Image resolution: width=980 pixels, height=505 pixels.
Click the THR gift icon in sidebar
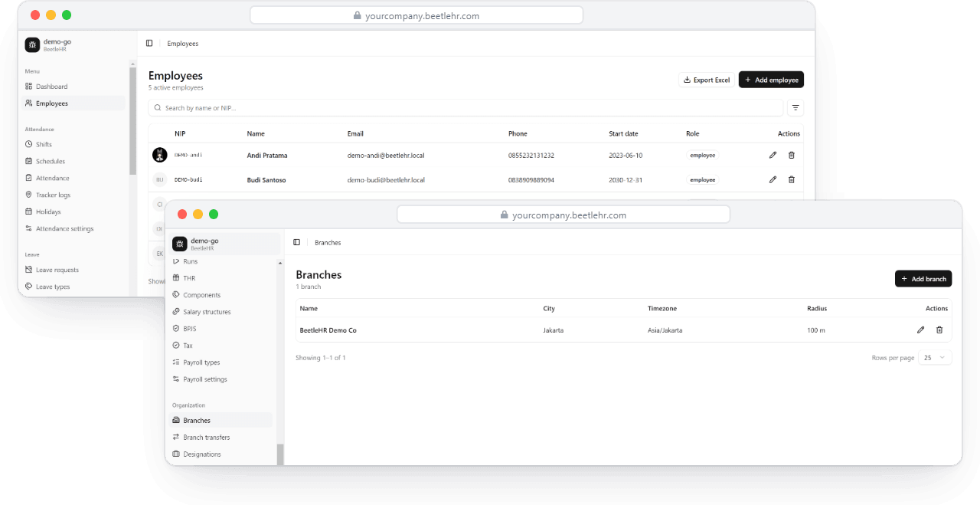click(176, 278)
